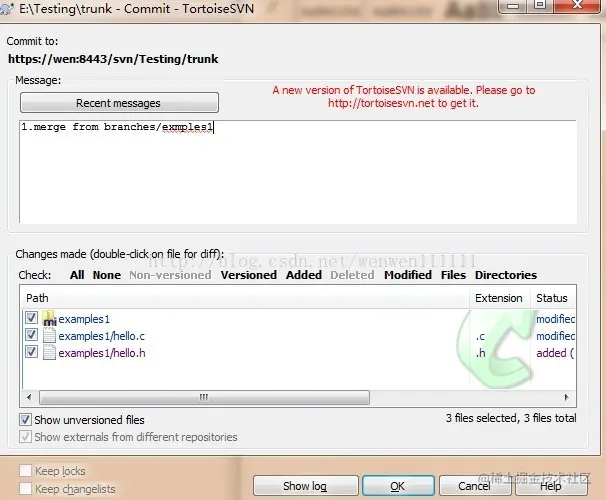Confirm commit with OK button
The width and height of the screenshot is (606, 500).
(x=398, y=485)
